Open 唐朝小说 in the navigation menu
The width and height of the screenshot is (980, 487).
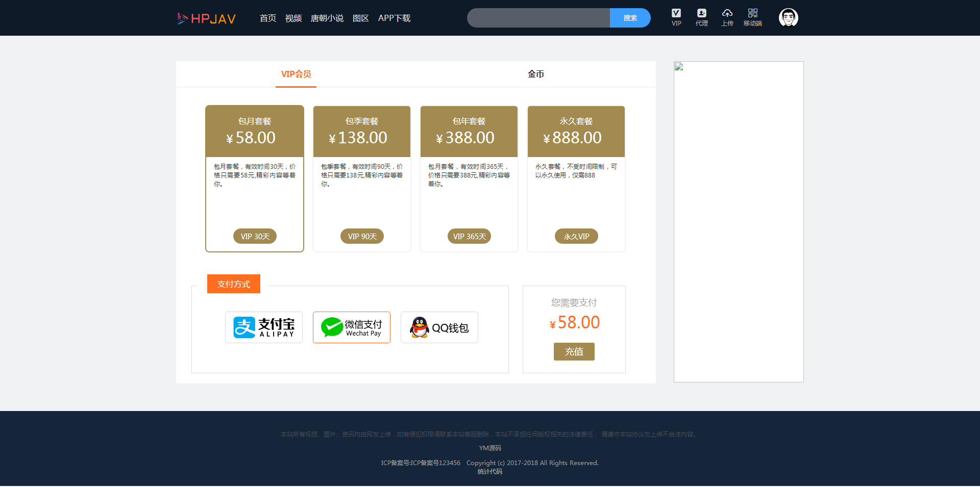(x=327, y=18)
